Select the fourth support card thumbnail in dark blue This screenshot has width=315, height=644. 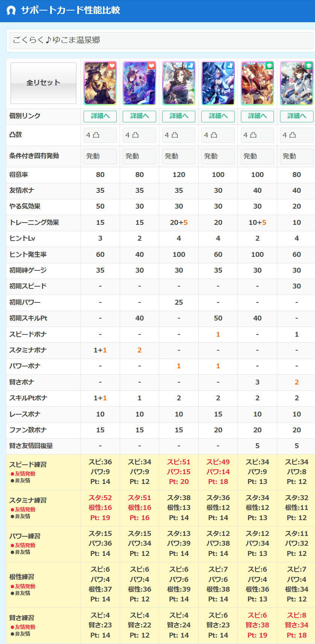[218, 84]
